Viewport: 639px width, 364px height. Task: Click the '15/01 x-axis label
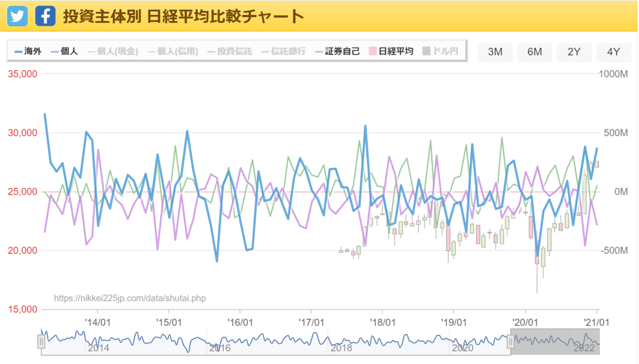coord(169,322)
